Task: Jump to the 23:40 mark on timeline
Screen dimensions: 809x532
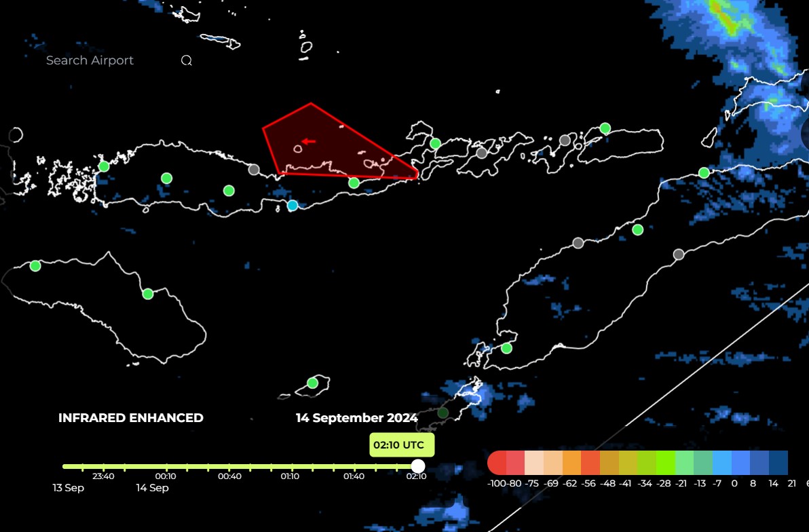Action: click(x=103, y=467)
